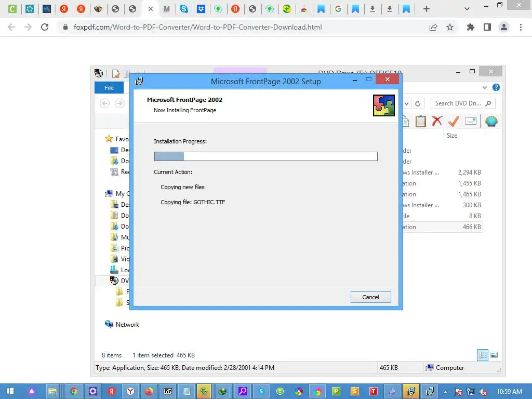The width and height of the screenshot is (532, 399).
Task: Click the red X Delete icon in Explorer
Action: pos(437,121)
